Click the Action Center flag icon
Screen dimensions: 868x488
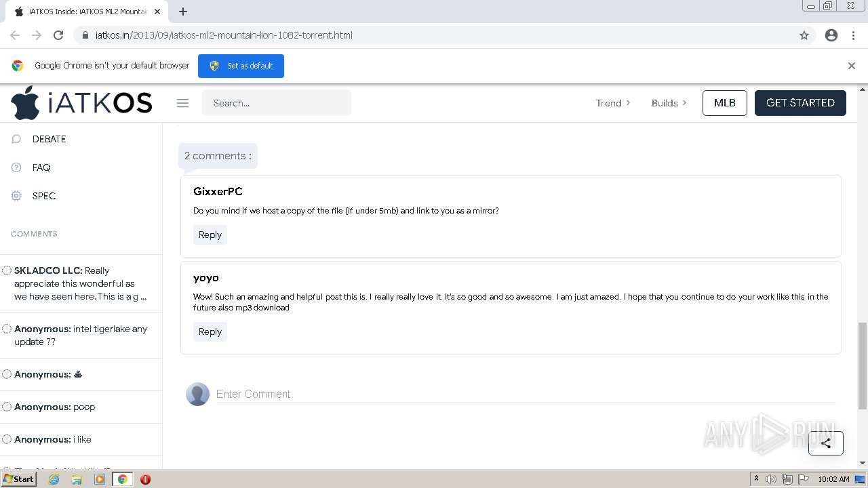[x=802, y=479]
